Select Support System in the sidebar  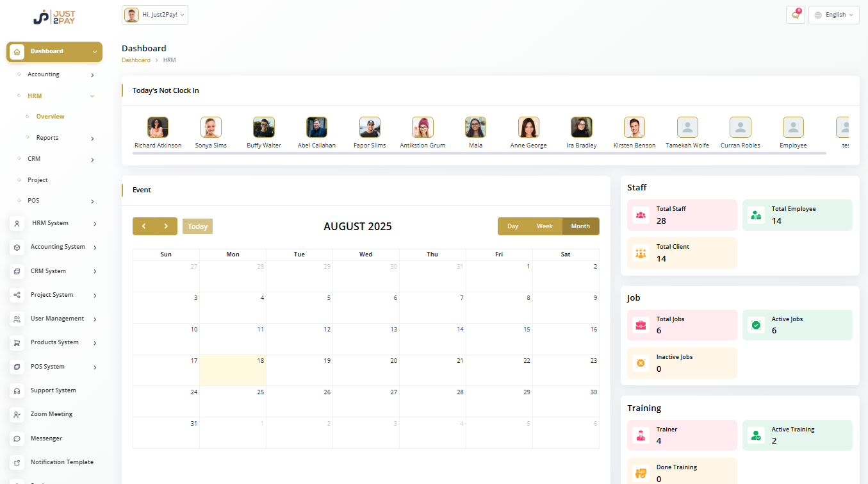52,390
